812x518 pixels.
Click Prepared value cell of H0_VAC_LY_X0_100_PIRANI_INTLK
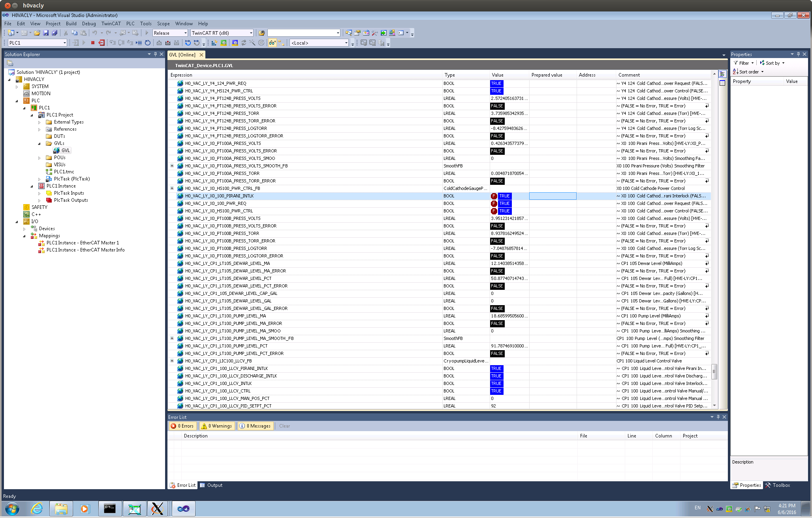553,196
